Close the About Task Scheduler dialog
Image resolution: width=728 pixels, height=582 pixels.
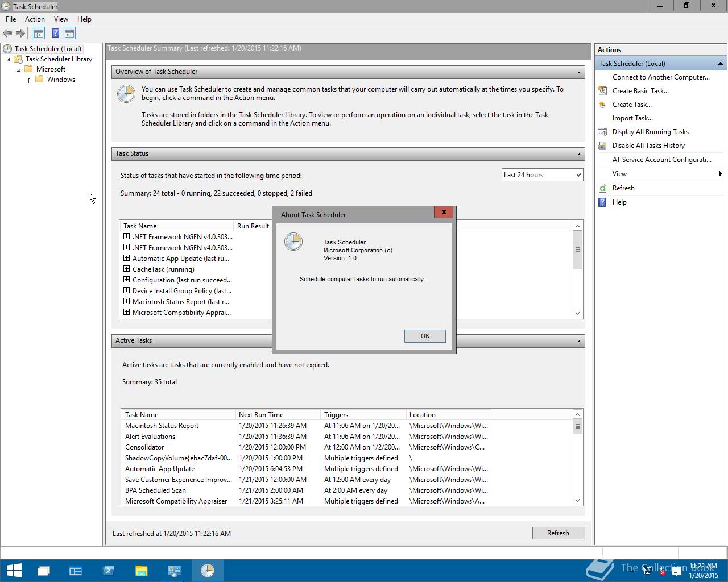coord(444,212)
